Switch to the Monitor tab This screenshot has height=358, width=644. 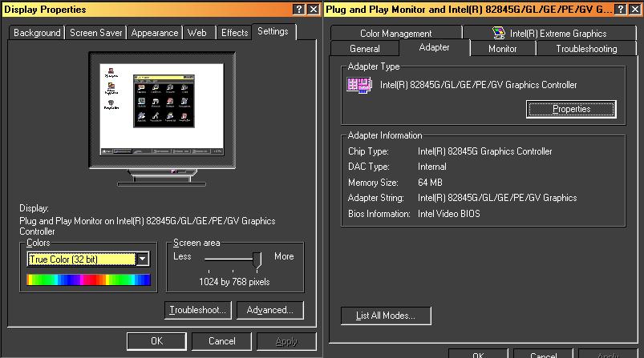coord(503,48)
